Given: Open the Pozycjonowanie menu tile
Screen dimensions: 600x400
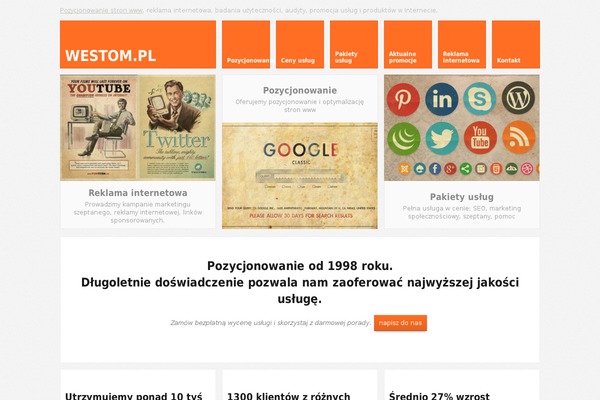Looking at the screenshot, I should point(246,44).
